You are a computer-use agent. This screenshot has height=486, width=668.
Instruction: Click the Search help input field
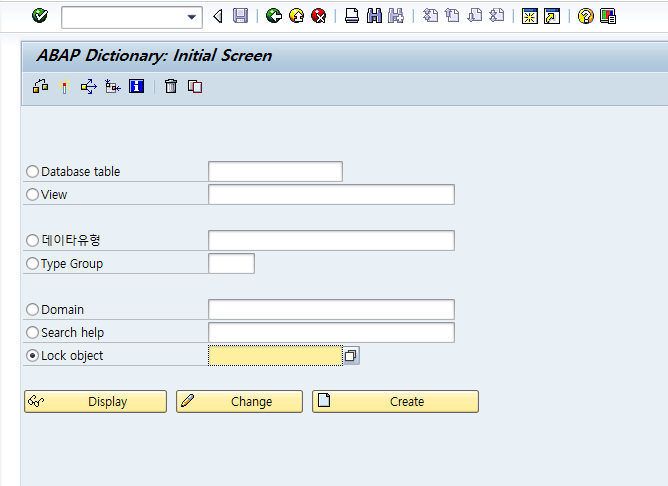point(331,333)
